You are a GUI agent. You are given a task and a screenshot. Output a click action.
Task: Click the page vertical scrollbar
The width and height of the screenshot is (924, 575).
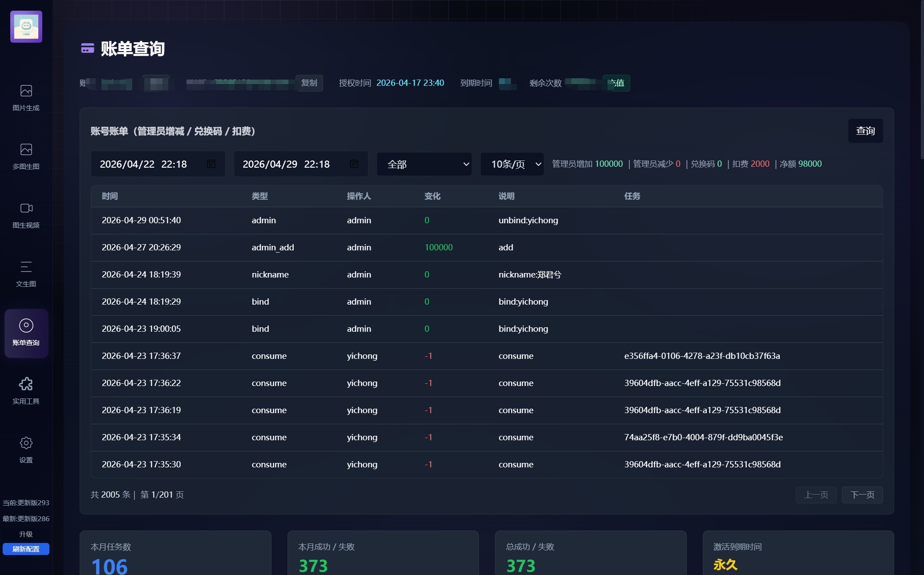coord(922,80)
